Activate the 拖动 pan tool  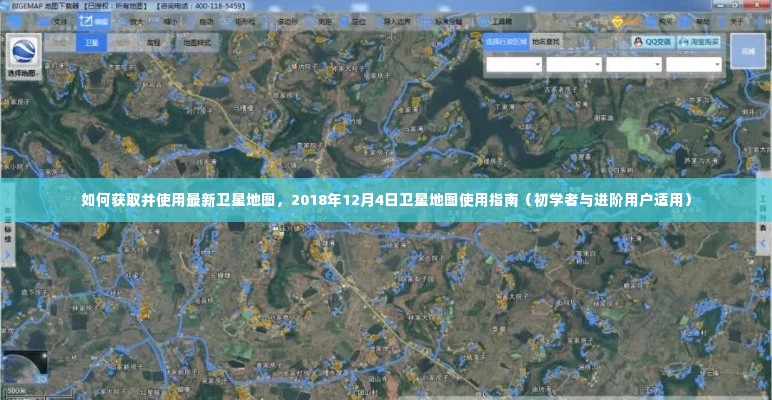[200, 22]
